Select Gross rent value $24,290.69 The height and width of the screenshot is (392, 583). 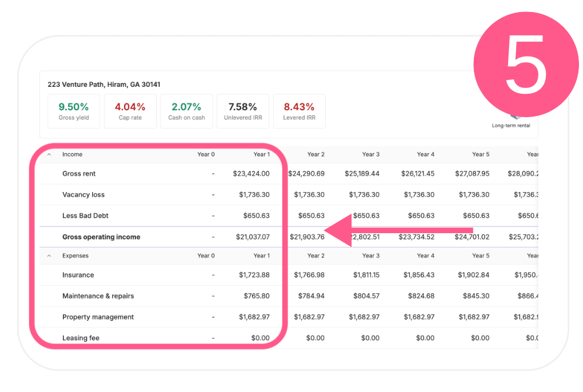(306, 174)
